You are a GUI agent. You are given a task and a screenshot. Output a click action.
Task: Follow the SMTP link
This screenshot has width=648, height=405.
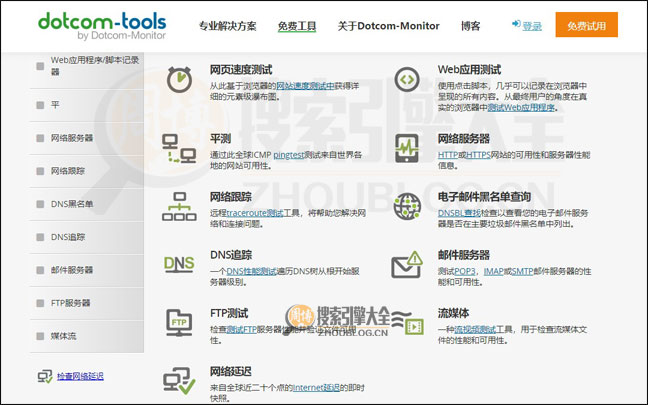tap(522, 272)
